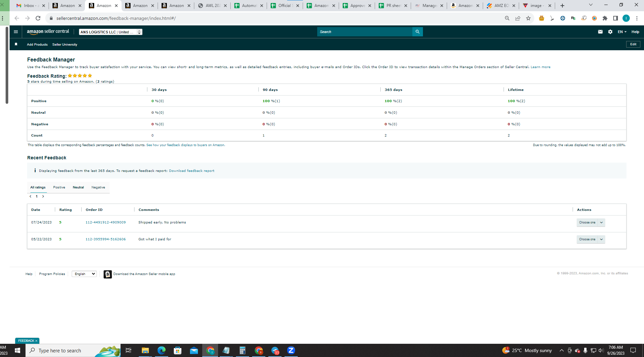
Task: Click the search magnifier button
Action: pos(417,32)
